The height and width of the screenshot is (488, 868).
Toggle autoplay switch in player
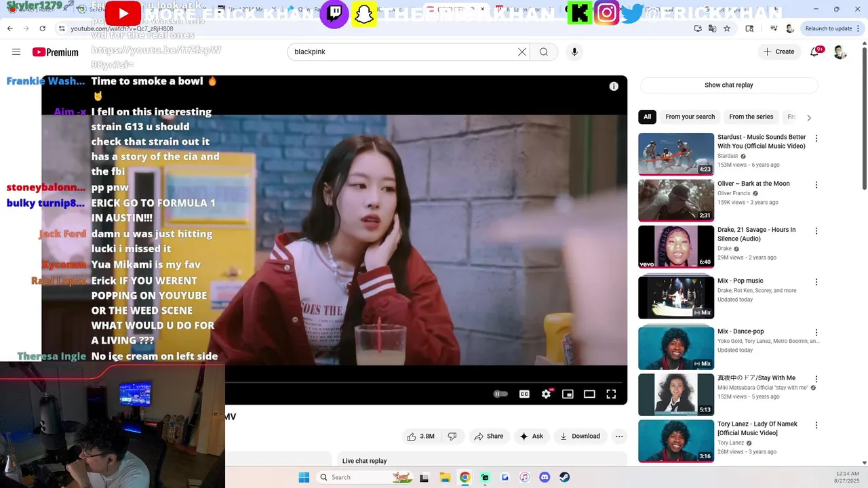click(500, 394)
